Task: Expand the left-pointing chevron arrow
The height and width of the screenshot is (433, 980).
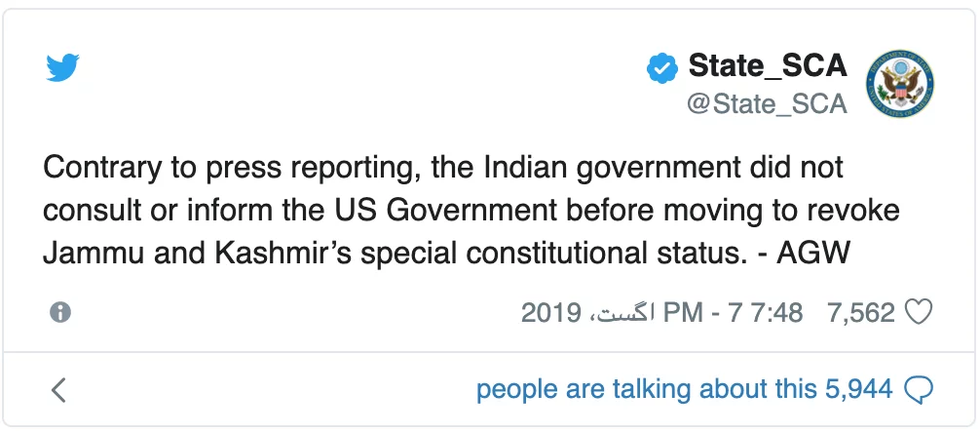Action: click(58, 390)
